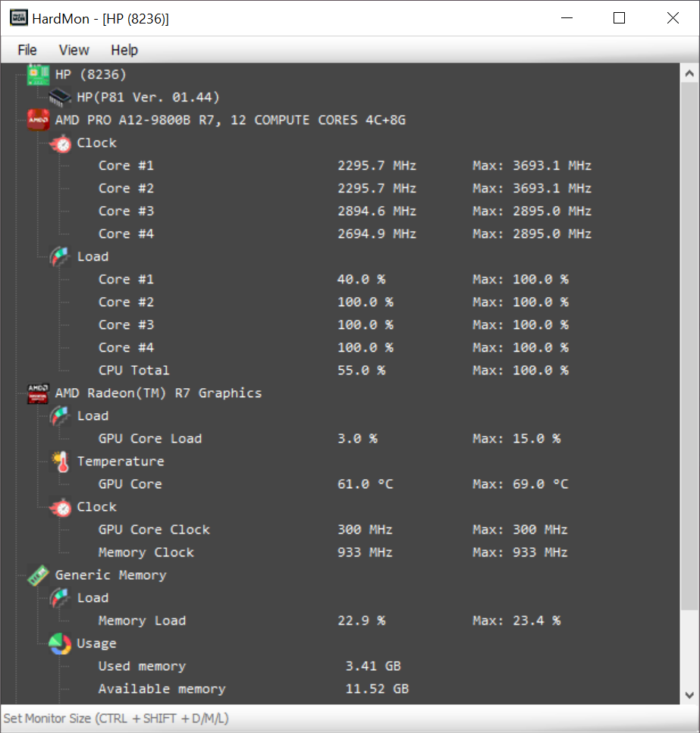Image resolution: width=700 pixels, height=733 pixels.
Task: Open the View menu
Action: click(74, 50)
